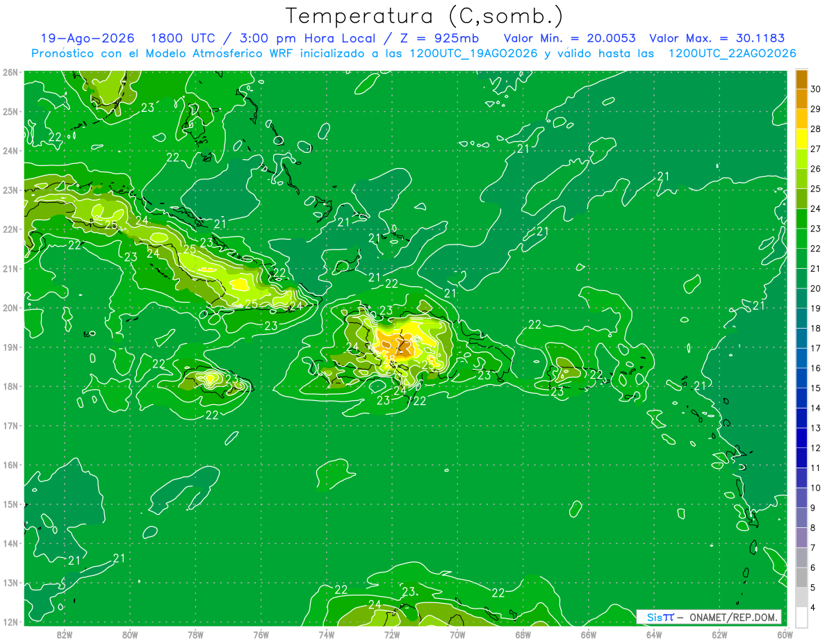Click the '14N' latitude axis label

pyautogui.click(x=11, y=543)
